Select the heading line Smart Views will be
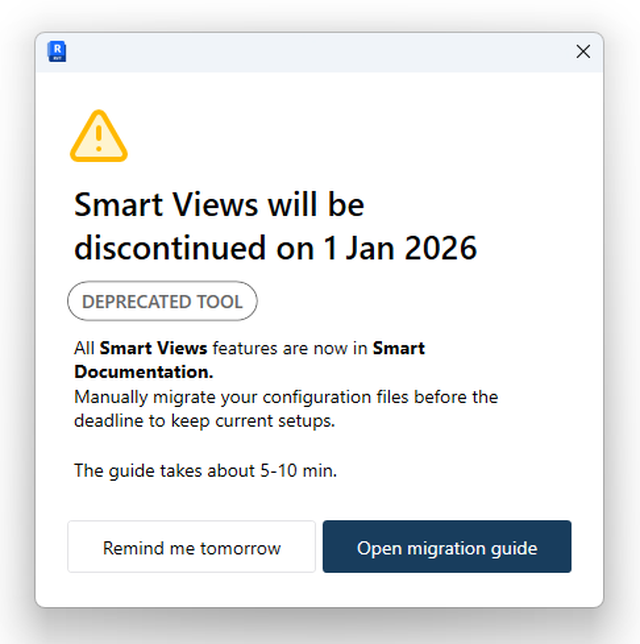 (x=219, y=204)
